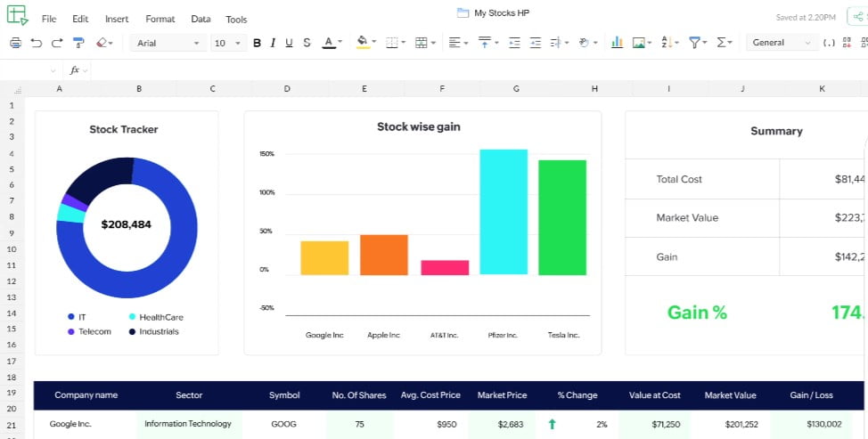Image resolution: width=868 pixels, height=439 pixels.
Task: Click the vertical align icon
Action: (x=485, y=43)
